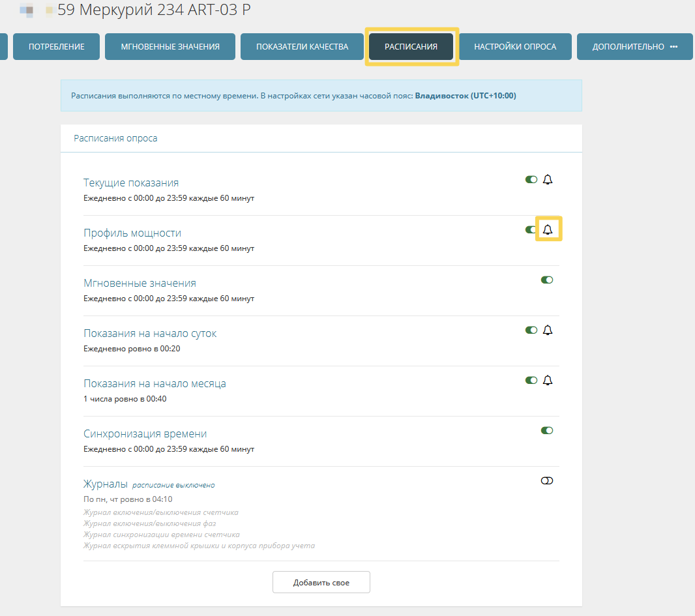Go to Настройки опроса tab
695x616 pixels.
[515, 46]
